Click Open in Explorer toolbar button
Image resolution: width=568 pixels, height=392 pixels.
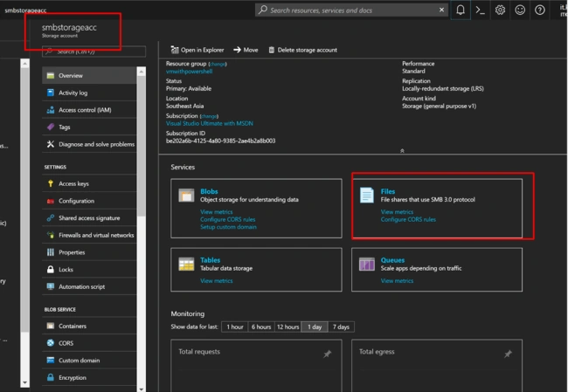[197, 50]
